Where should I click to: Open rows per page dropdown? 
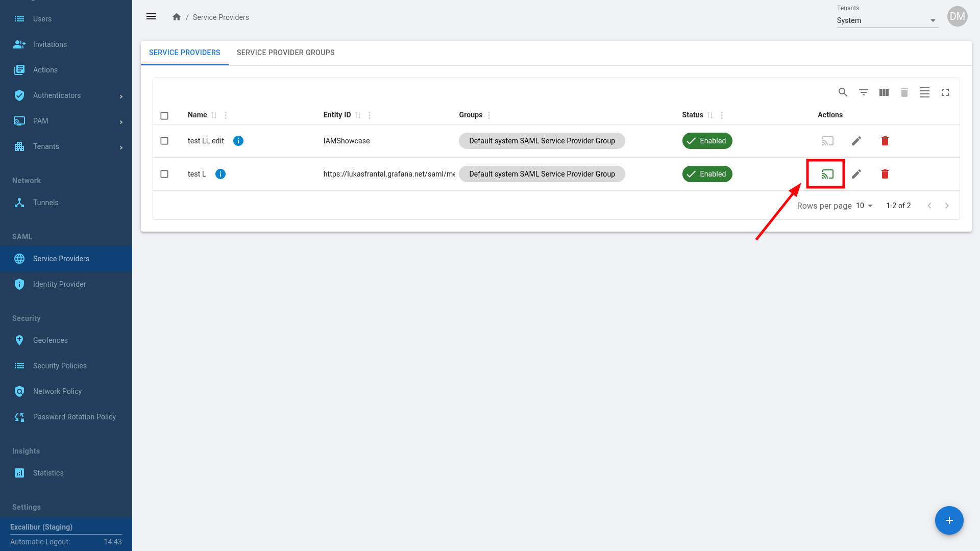[864, 206]
